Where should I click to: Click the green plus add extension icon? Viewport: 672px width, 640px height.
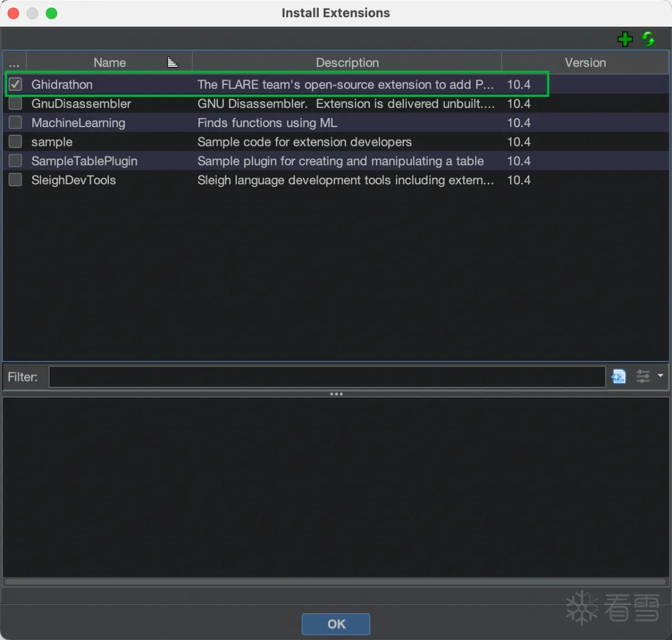click(x=625, y=39)
